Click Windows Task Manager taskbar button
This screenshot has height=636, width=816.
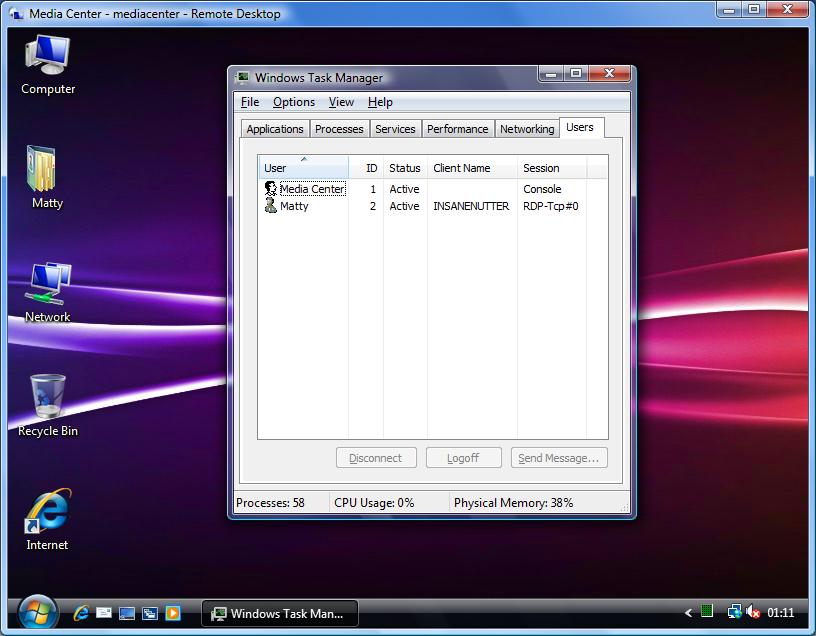[x=279, y=613]
